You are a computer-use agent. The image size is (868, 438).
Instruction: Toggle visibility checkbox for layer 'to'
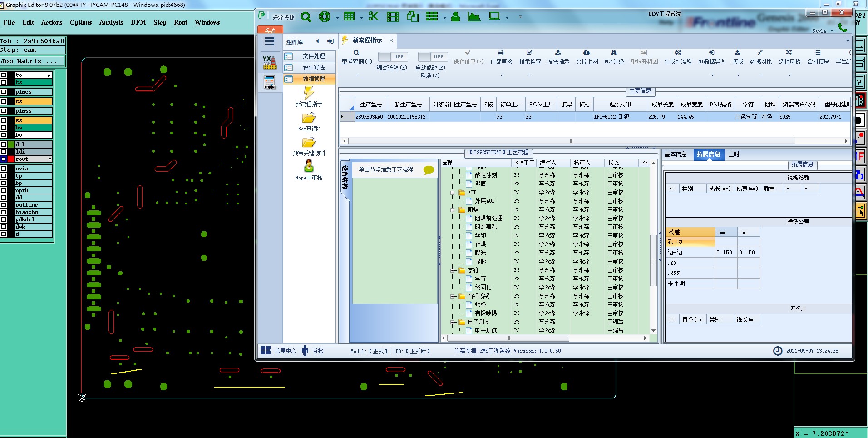[4, 75]
